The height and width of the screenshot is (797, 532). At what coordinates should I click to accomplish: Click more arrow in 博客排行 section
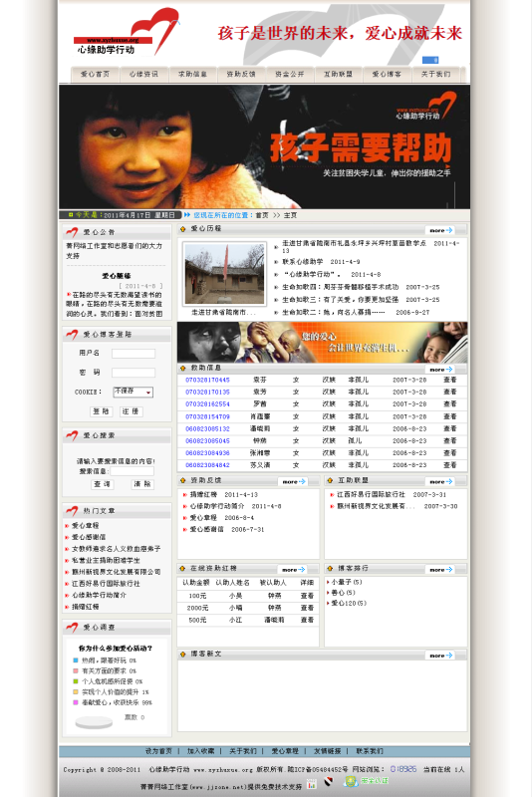[440, 570]
